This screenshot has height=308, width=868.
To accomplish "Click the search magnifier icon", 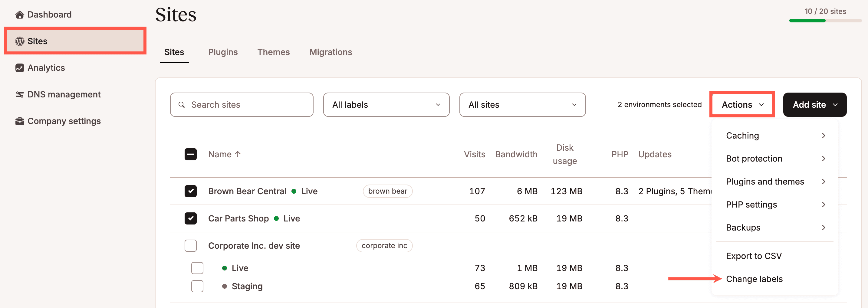I will click(182, 105).
